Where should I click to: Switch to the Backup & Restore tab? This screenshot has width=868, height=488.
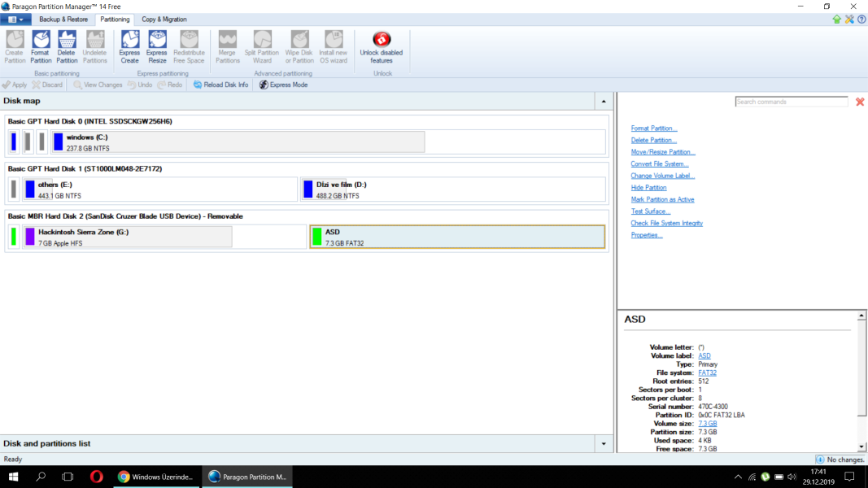(x=63, y=19)
